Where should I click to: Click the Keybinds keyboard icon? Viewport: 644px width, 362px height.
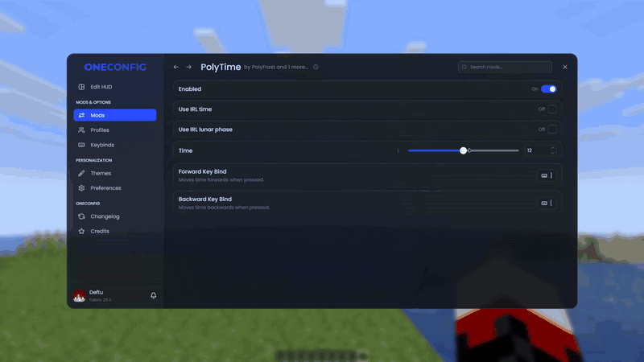tap(82, 145)
